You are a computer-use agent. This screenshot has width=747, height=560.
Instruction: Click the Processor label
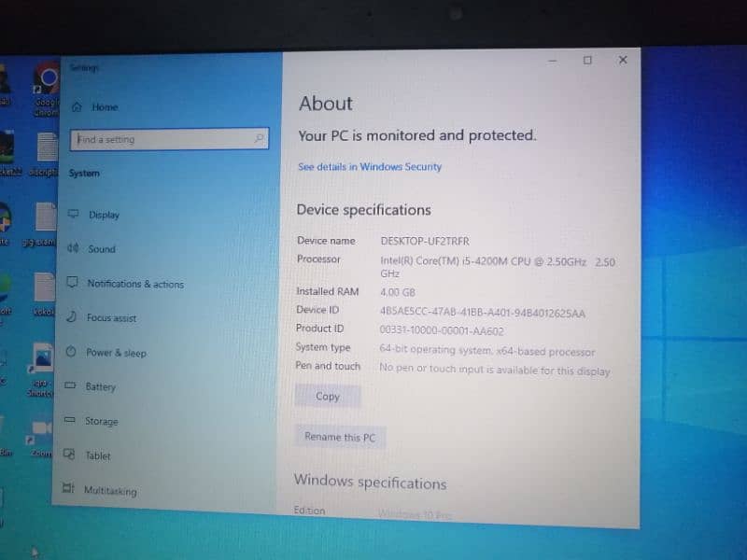coord(318,259)
